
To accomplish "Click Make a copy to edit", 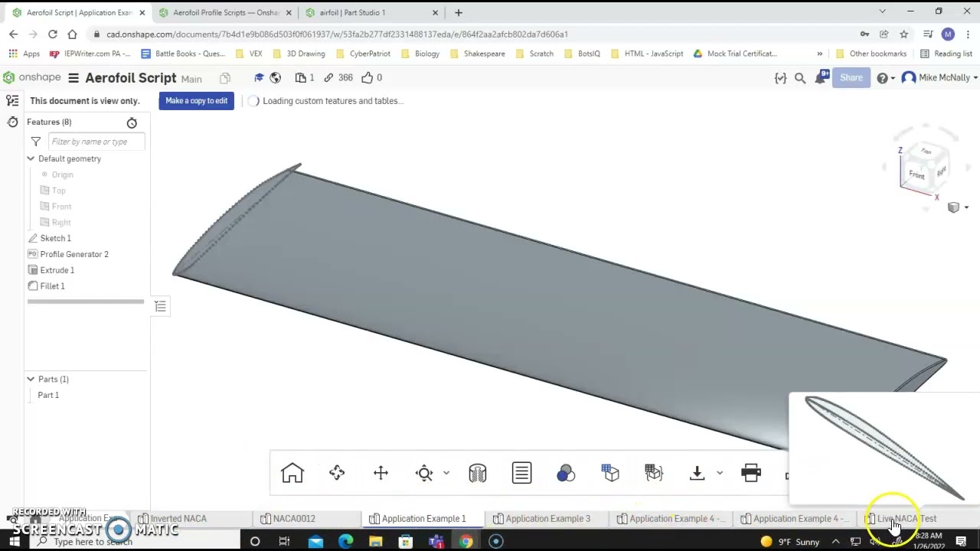I will pyautogui.click(x=197, y=101).
